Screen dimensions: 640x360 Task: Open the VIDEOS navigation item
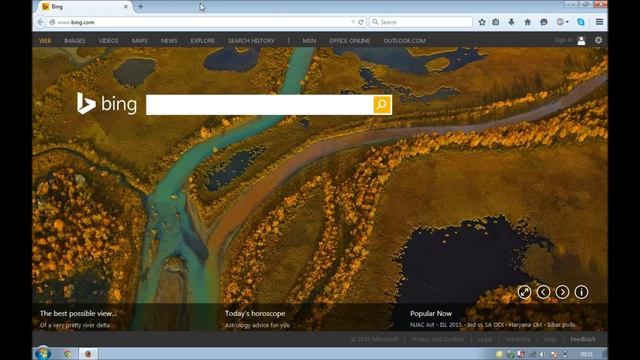click(108, 41)
